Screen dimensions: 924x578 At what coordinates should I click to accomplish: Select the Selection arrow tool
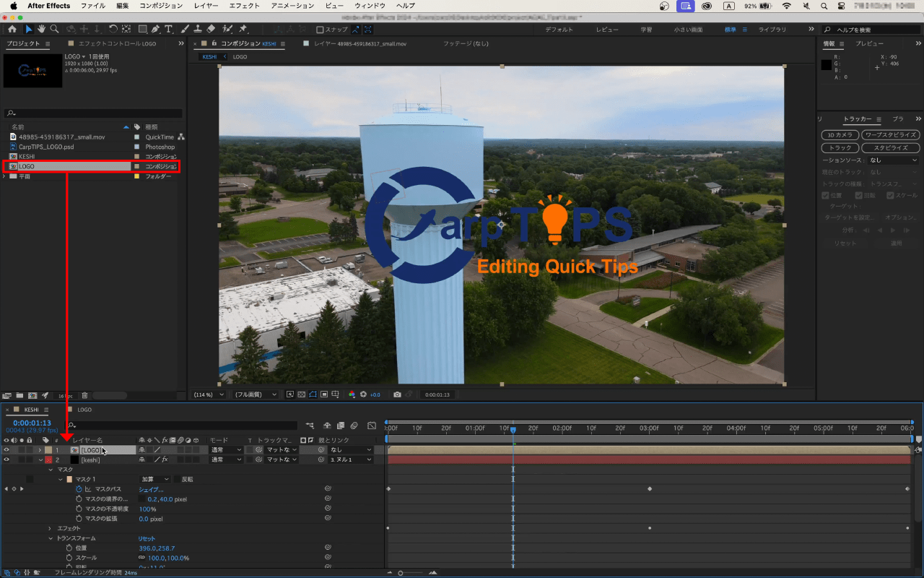point(29,29)
